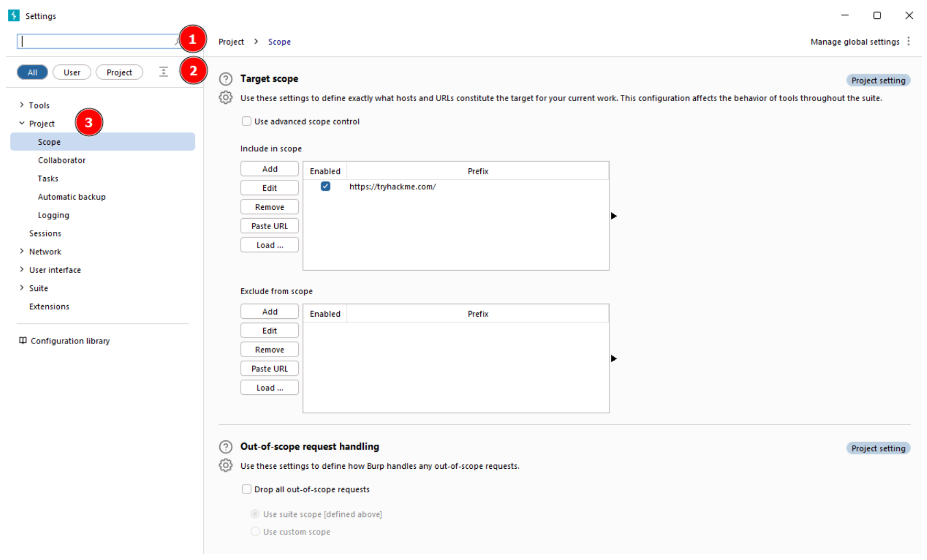Collapse the Project tree section
927x560 pixels.
[22, 123]
